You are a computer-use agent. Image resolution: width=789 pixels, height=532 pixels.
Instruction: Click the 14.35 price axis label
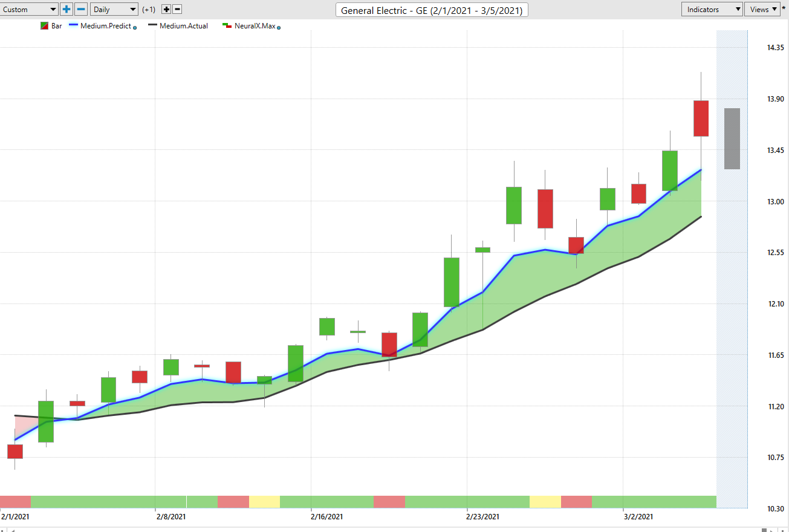(776, 48)
